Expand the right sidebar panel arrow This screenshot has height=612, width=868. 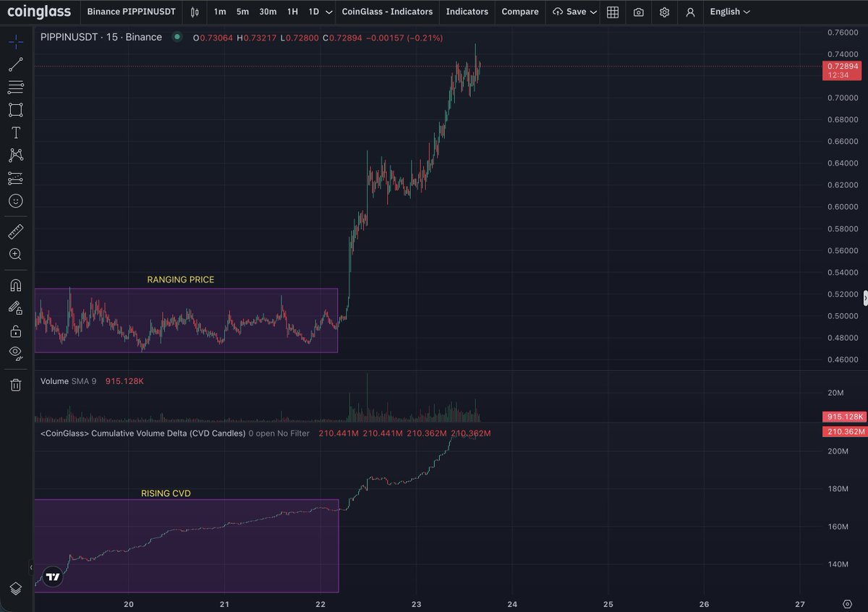(x=865, y=297)
